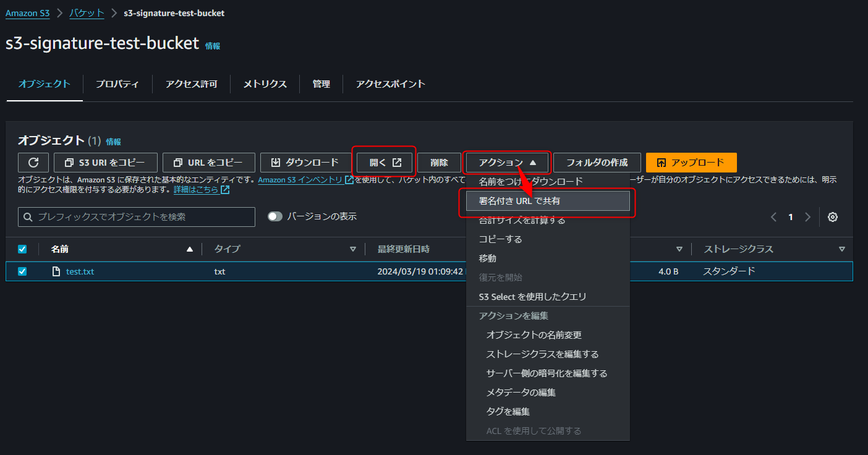The height and width of the screenshot is (455, 868).
Task: Switch to the オブジェクト tab
Action: click(x=45, y=84)
